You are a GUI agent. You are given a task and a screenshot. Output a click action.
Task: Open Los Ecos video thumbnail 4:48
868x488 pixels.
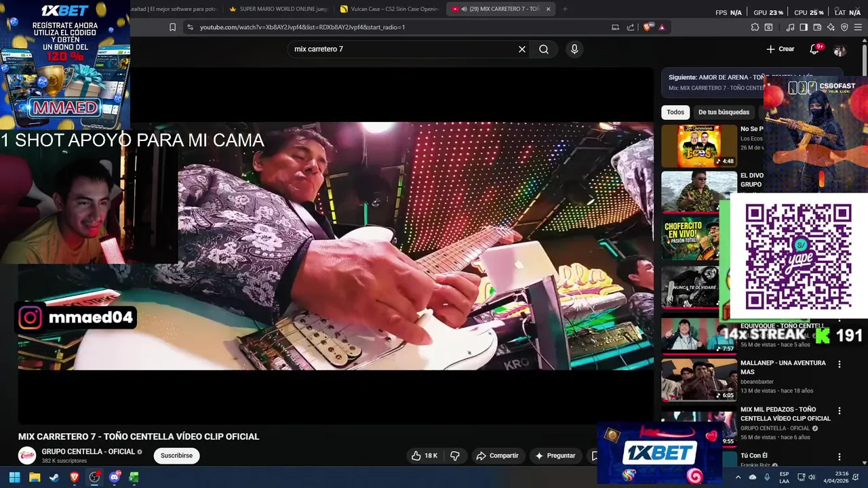point(699,146)
